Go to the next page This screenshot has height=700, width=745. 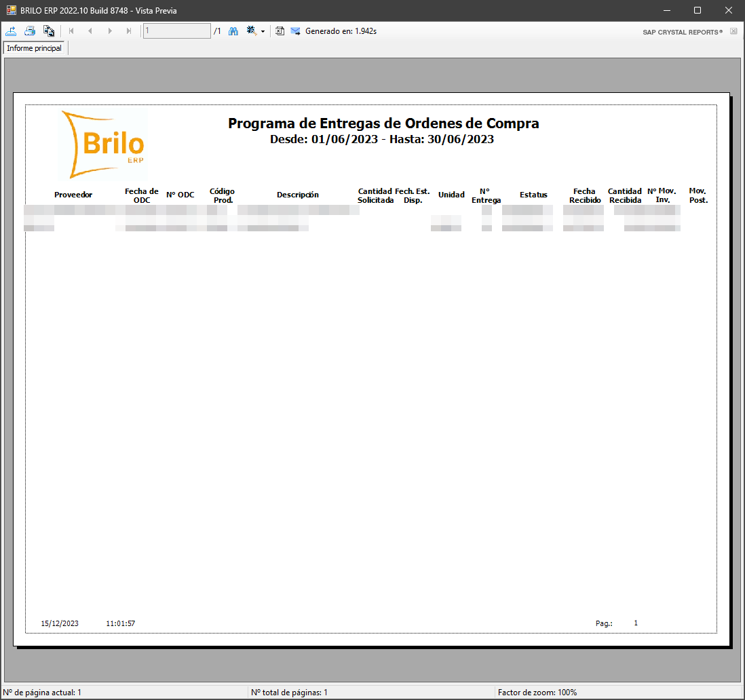click(x=110, y=31)
